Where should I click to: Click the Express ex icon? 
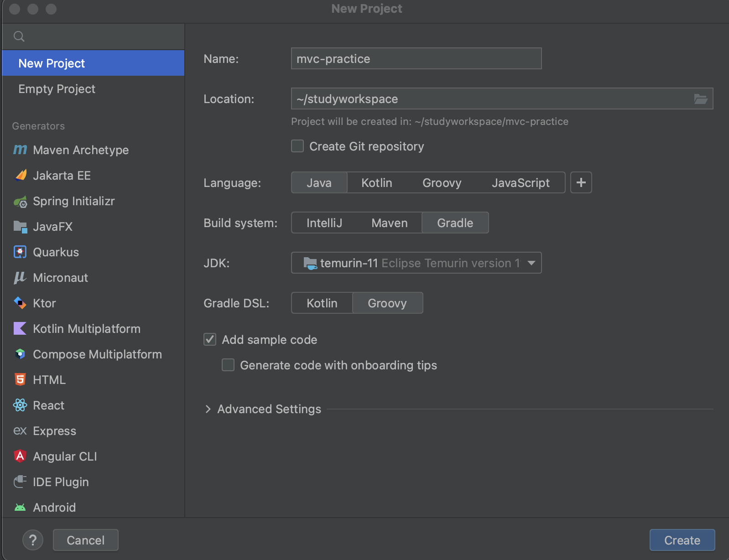point(20,430)
